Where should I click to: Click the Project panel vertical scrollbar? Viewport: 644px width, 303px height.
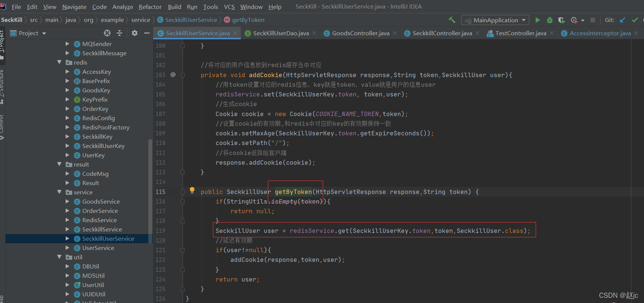tap(150, 191)
